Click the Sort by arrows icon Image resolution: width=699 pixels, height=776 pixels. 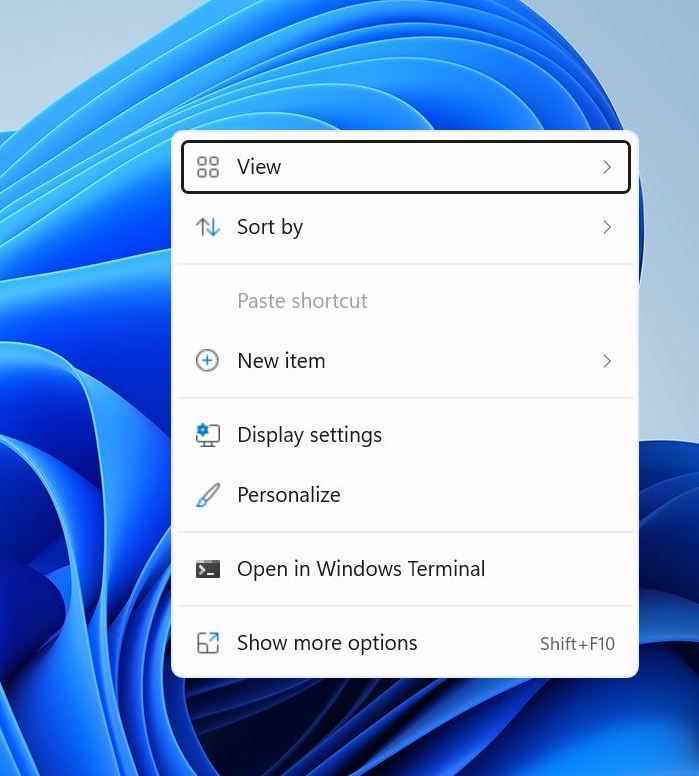click(207, 227)
